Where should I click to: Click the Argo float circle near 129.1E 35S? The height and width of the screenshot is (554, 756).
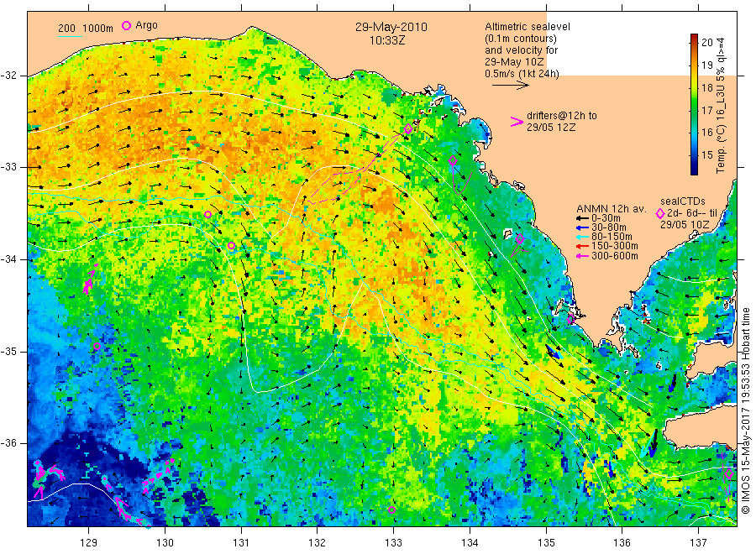click(97, 347)
